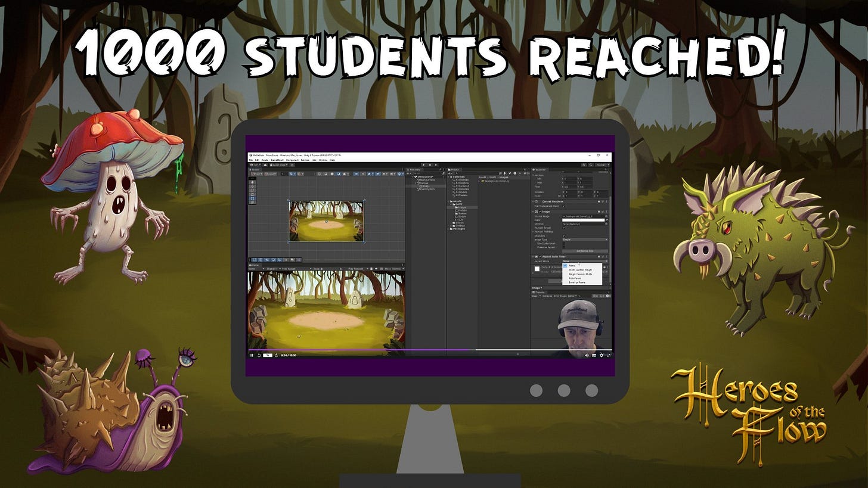Enable the Use Sprite Mesh checkbox
The width and height of the screenshot is (868, 488).
[564, 243]
